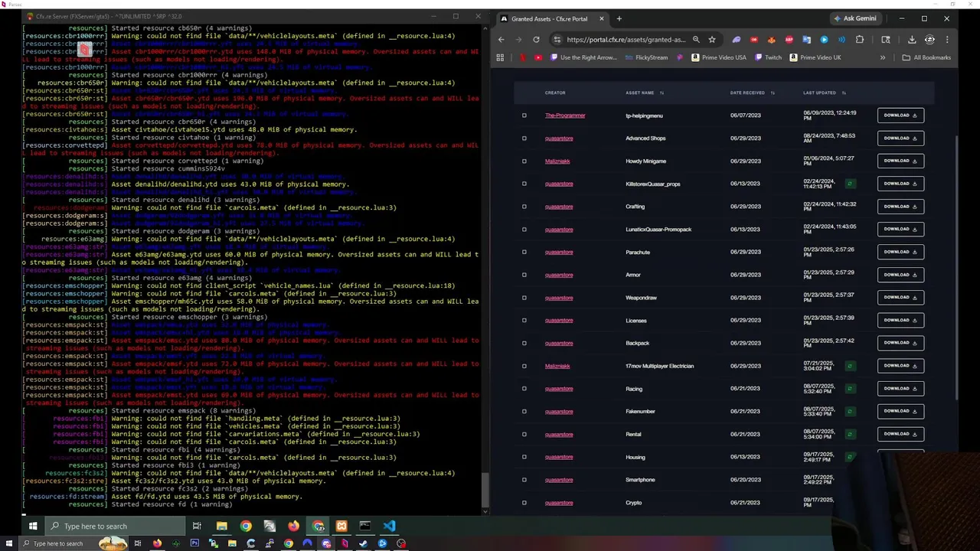
Task: Open XAMPP from the upper taskbar
Action: pos(341,526)
